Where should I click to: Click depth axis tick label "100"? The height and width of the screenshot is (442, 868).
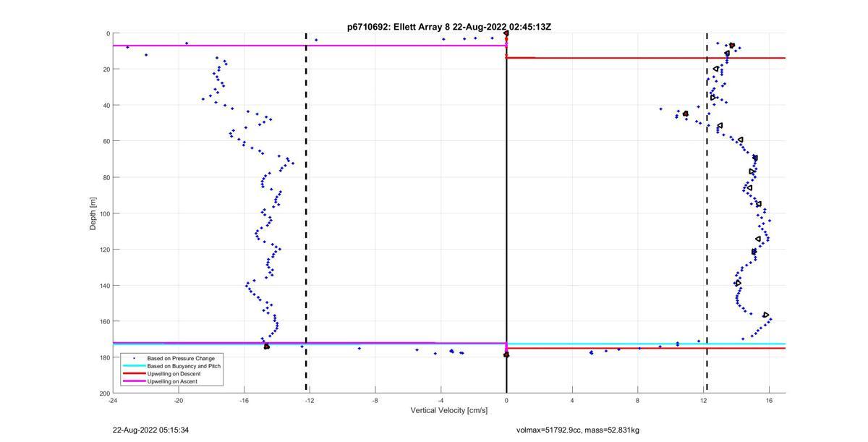104,213
